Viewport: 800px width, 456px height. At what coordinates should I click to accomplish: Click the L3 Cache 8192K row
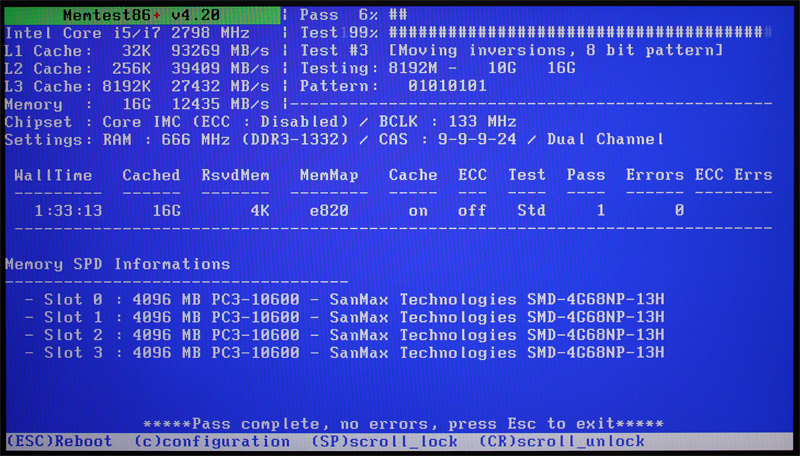137,86
